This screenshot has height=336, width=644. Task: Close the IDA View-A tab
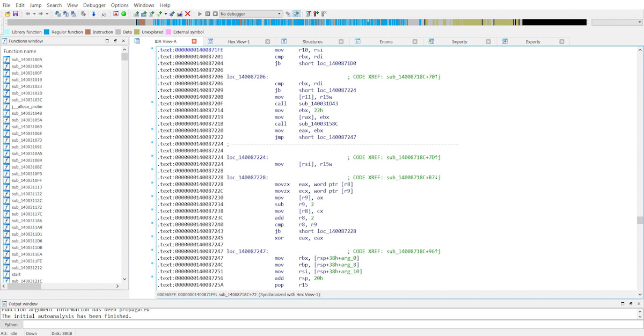[194, 41]
